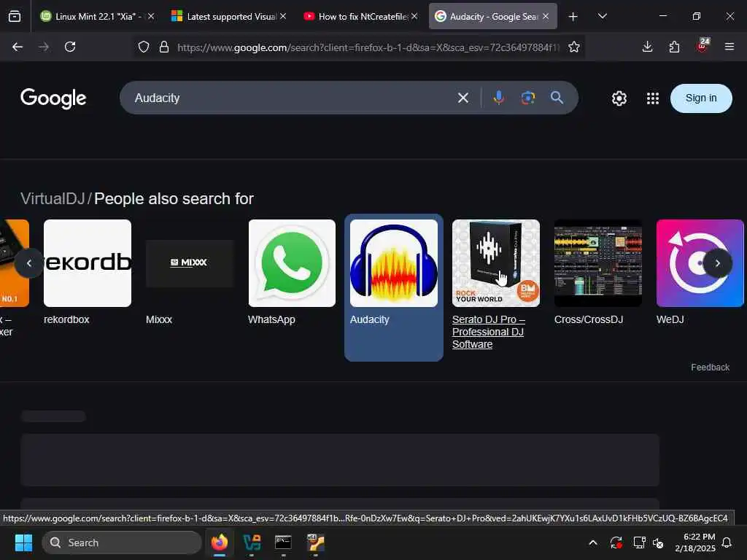Open the list all tabs dropdown
The width and height of the screenshot is (747, 560).
point(602,16)
